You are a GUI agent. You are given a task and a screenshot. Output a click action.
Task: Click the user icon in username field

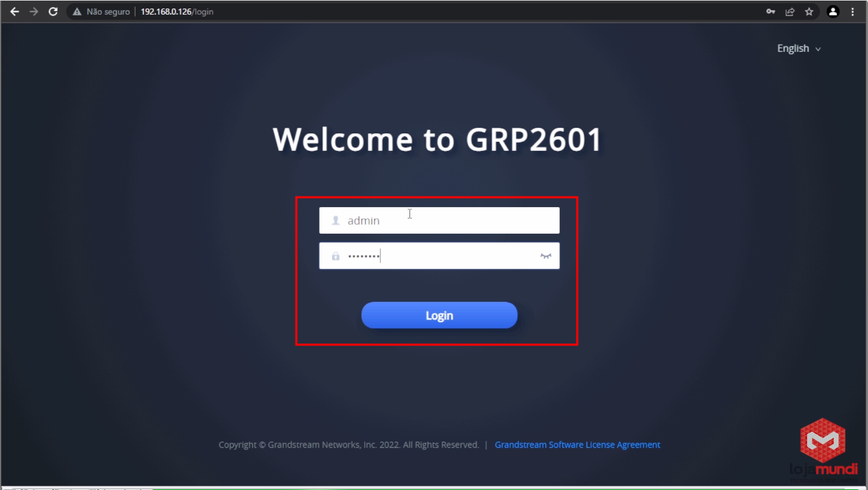point(336,220)
